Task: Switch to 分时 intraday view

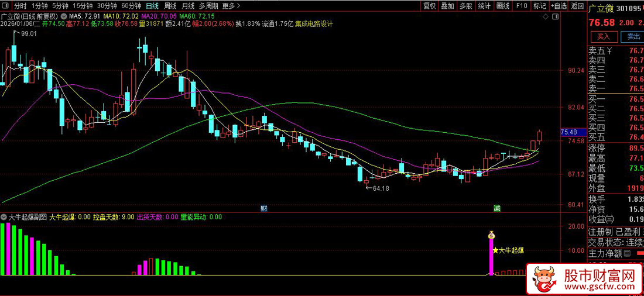Action: point(20,6)
